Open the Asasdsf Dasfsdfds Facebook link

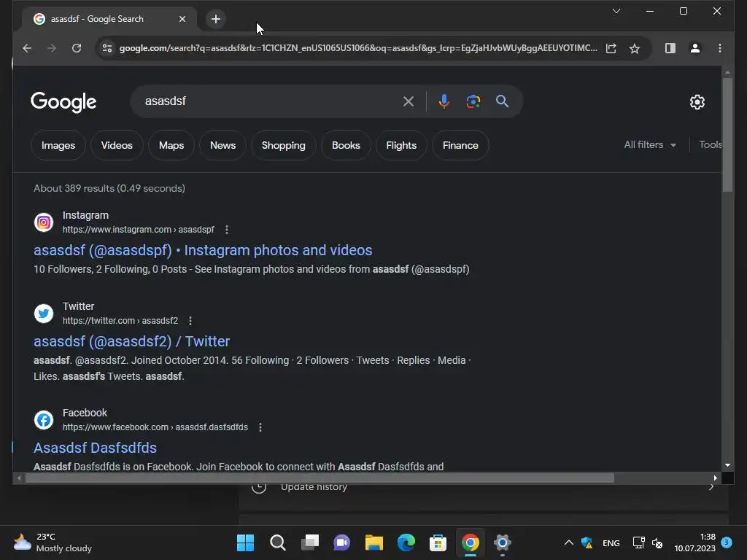point(95,448)
